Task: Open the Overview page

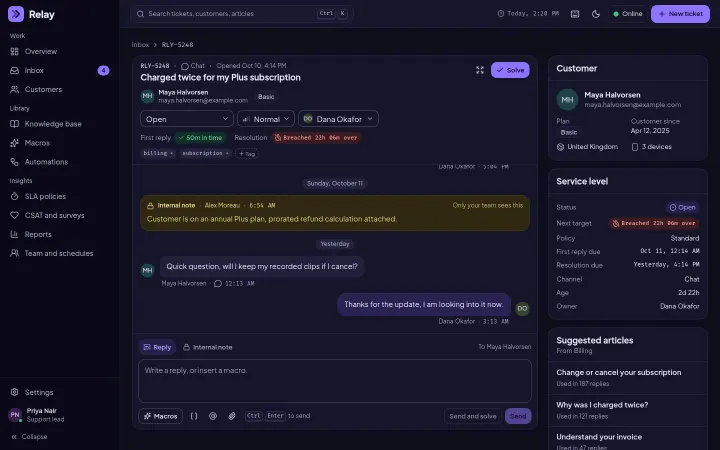Action: (60, 51)
